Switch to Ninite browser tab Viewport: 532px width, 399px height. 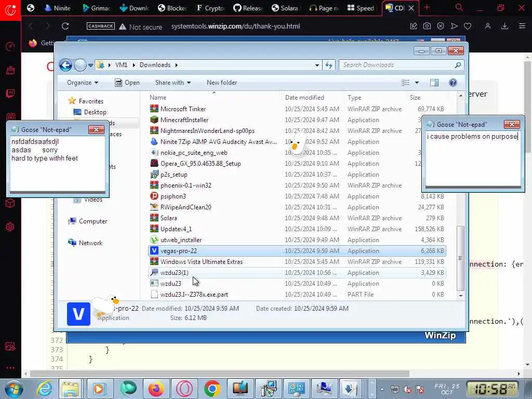[58, 8]
